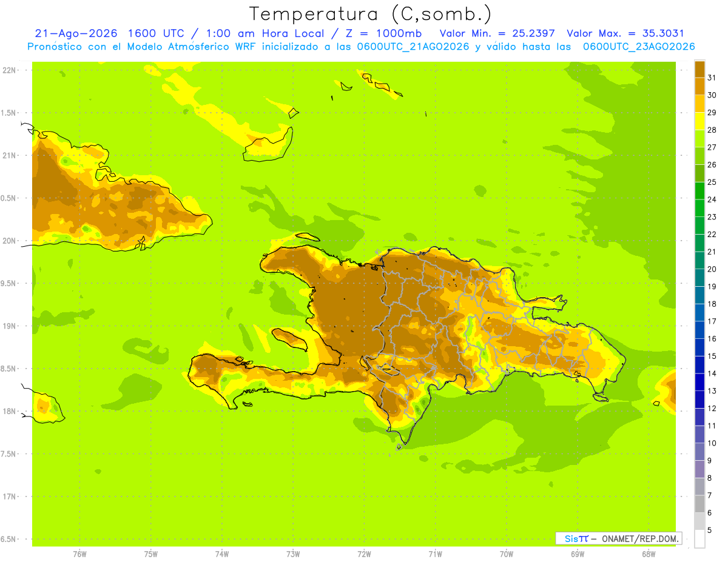Click the legend value "15"
Viewport: 728px width, 562px height.
(x=712, y=356)
